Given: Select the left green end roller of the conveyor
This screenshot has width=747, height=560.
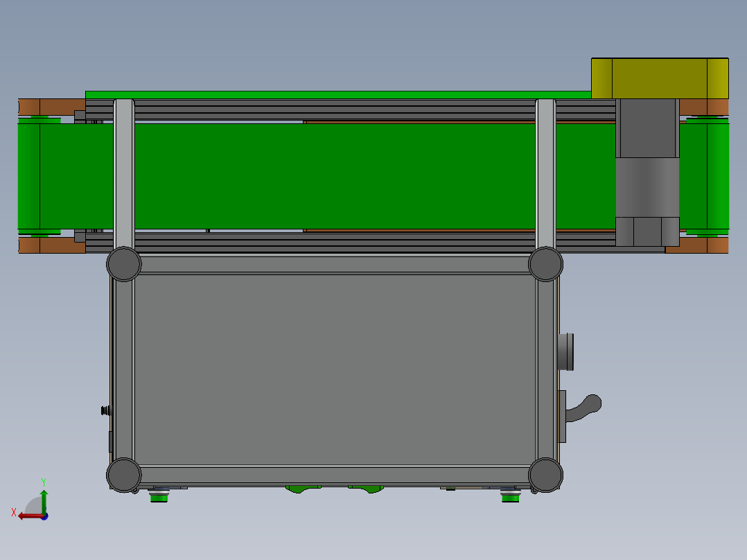Looking at the screenshot, I should pos(28,176).
